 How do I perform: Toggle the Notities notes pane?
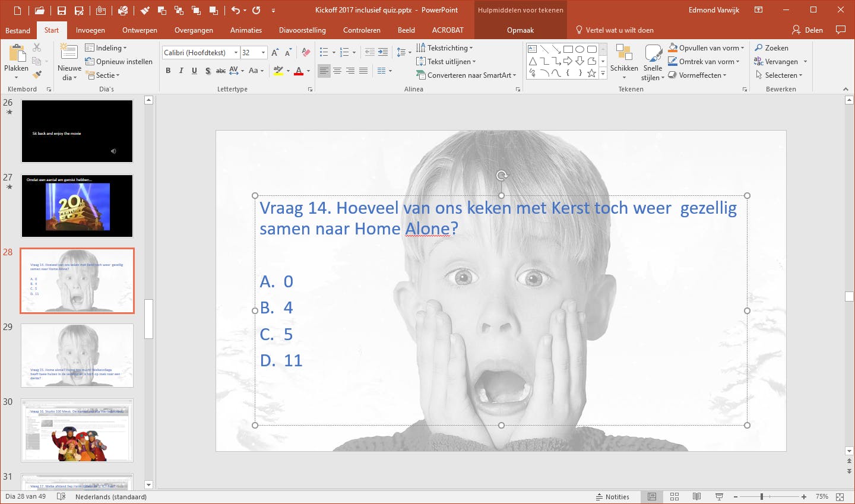pos(612,497)
